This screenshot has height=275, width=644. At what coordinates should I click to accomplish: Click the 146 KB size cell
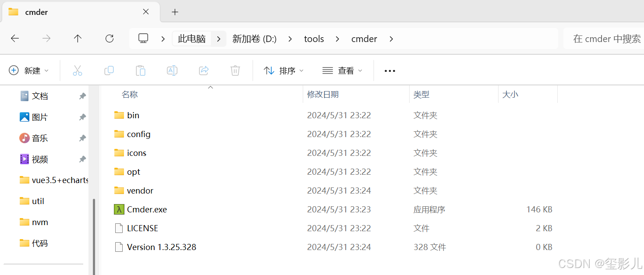pos(539,209)
